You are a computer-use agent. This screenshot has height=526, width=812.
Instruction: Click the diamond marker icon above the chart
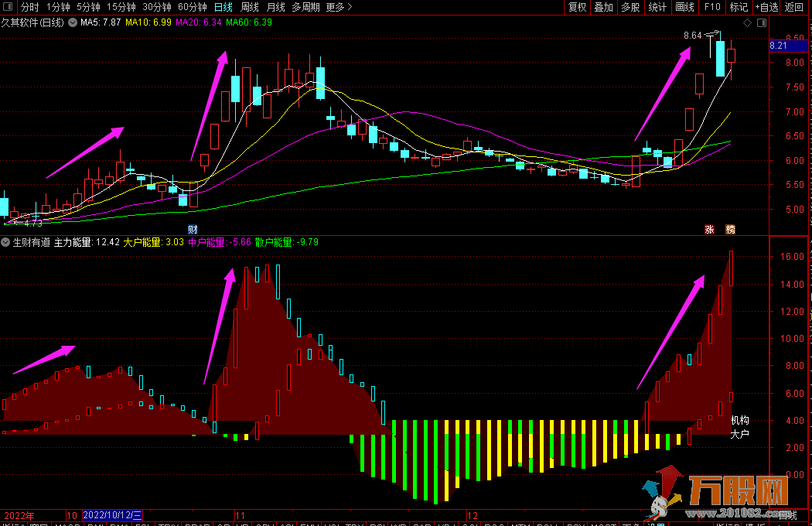(747, 22)
